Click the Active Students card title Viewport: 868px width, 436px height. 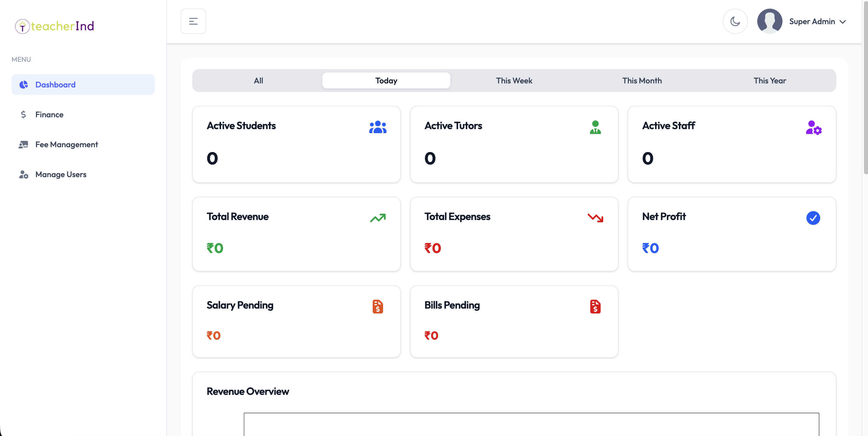(241, 126)
